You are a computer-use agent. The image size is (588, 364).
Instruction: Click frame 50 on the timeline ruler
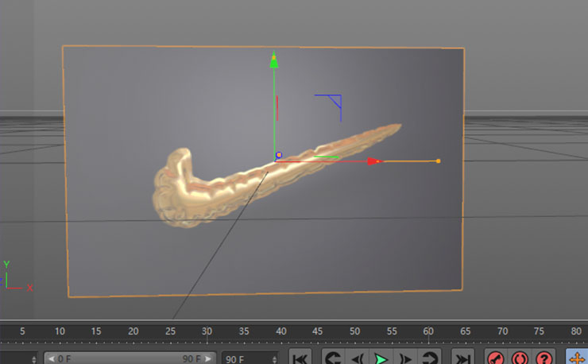(354, 331)
